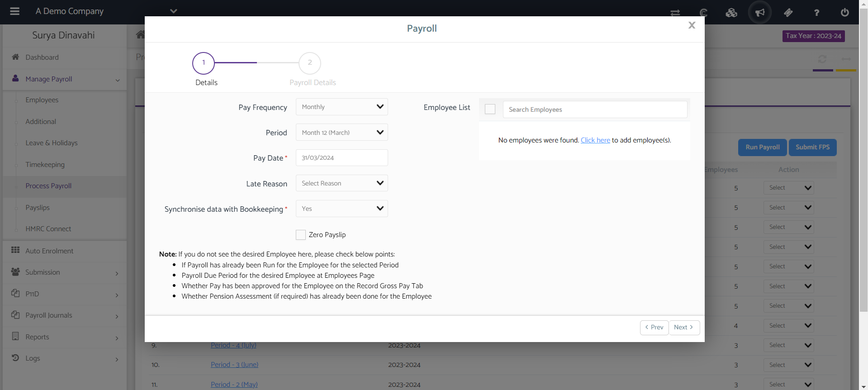Click the arrow icon beside refresh
The width and height of the screenshot is (868, 390).
coord(846,59)
